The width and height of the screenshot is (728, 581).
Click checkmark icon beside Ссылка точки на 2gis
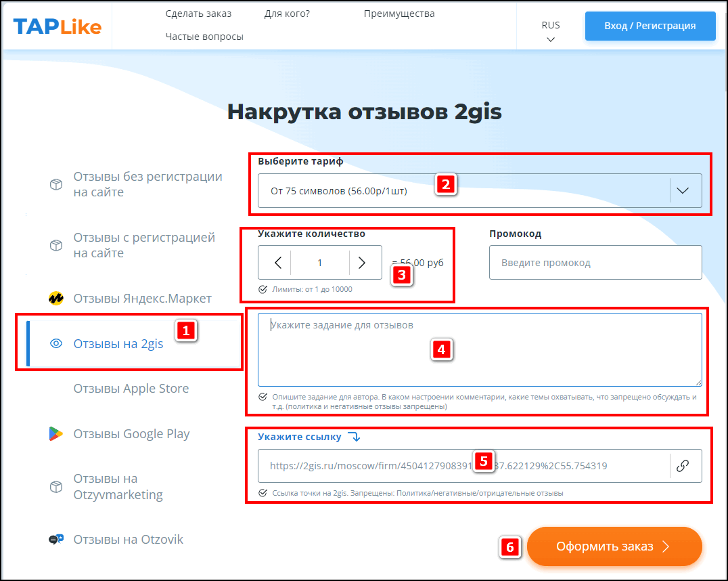click(263, 493)
